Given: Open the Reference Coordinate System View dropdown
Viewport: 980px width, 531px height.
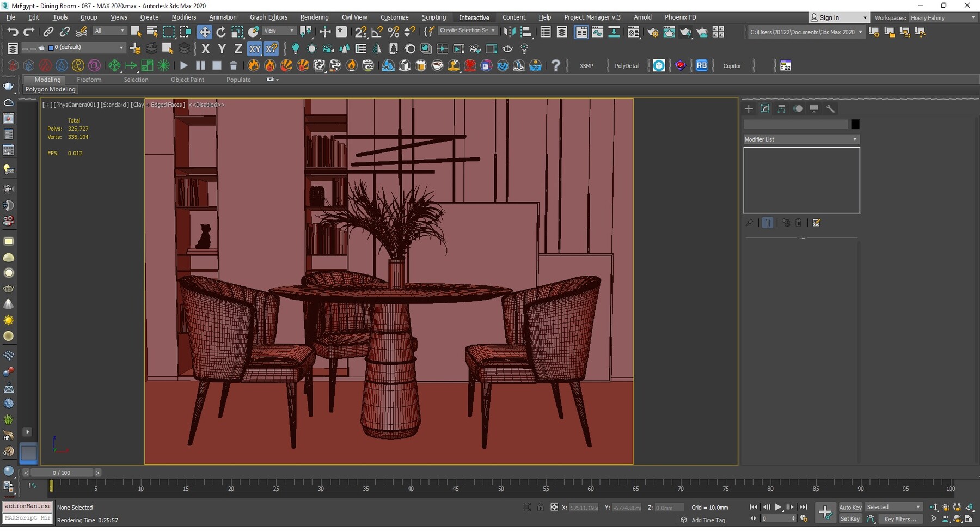Looking at the screenshot, I should click(278, 30).
